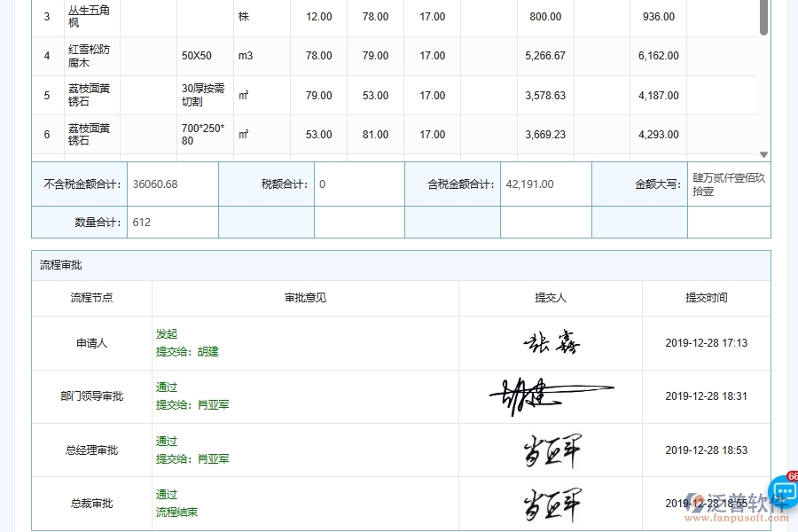Click the chat icon's 66 notification badge
The width and height of the screenshot is (798, 532).
coord(794,474)
